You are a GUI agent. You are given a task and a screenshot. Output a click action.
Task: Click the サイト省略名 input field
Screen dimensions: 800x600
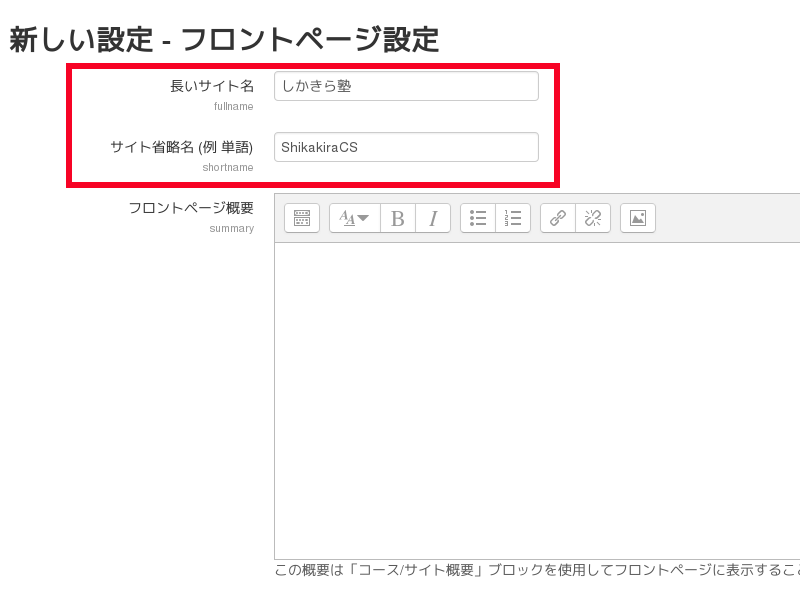coord(406,147)
